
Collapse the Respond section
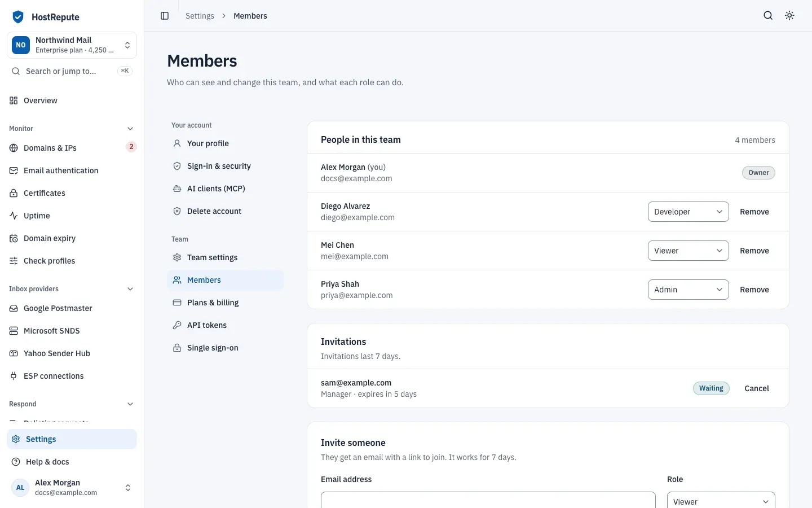tap(130, 404)
